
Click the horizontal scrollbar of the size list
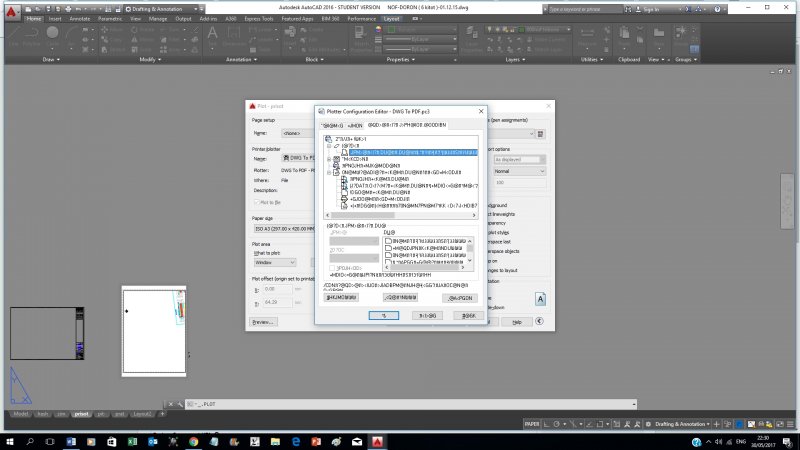[425, 267]
